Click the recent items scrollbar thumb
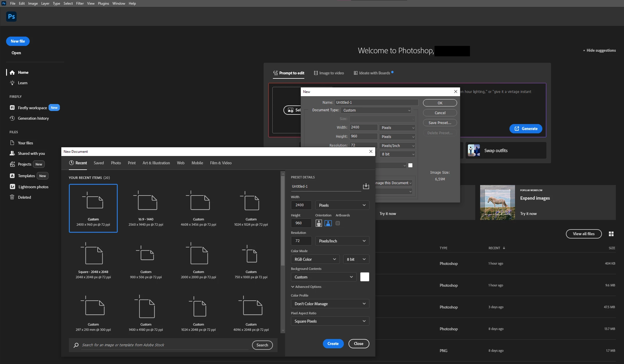The image size is (624, 364). (283, 221)
